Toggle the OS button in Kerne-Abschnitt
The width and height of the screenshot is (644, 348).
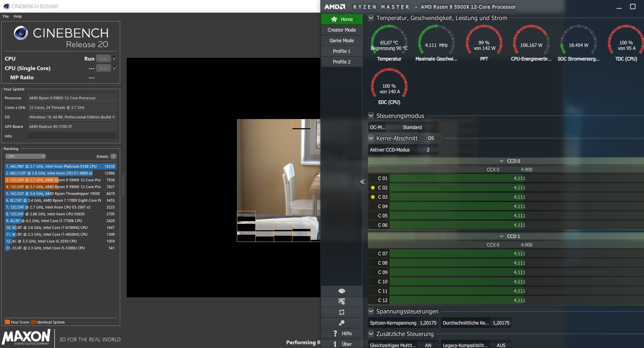(x=431, y=138)
